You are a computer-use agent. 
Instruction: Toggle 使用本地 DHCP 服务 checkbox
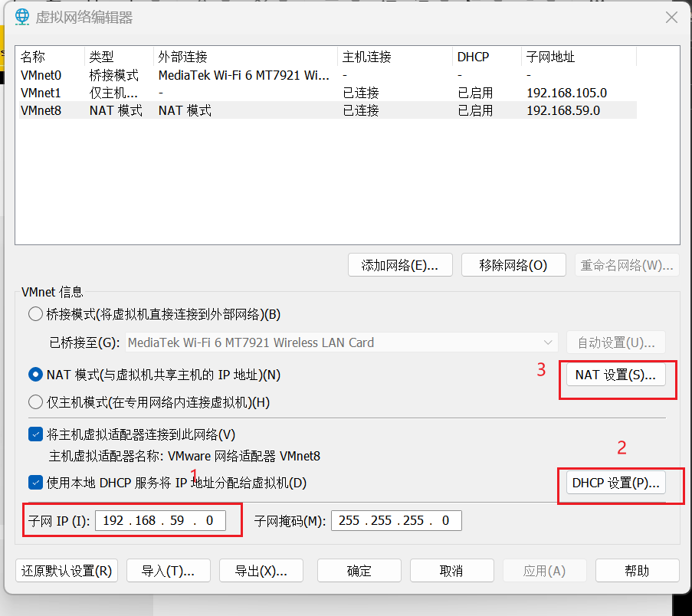click(x=35, y=483)
